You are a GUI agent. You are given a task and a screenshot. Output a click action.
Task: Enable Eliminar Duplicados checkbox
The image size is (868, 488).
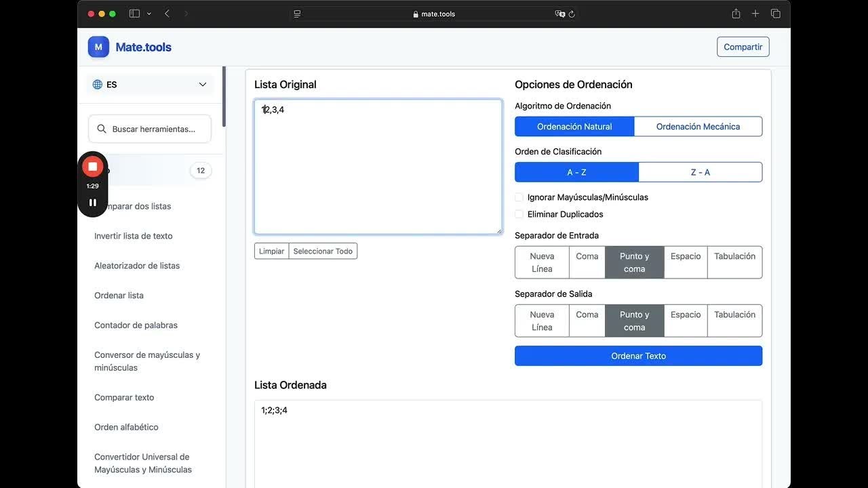[519, 214]
